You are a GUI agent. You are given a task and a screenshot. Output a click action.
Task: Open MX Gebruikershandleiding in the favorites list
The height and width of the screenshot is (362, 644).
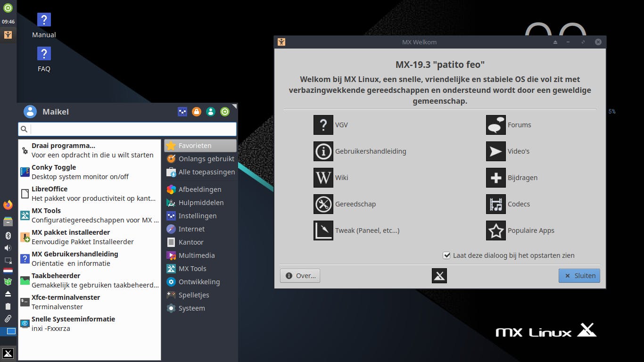point(90,259)
